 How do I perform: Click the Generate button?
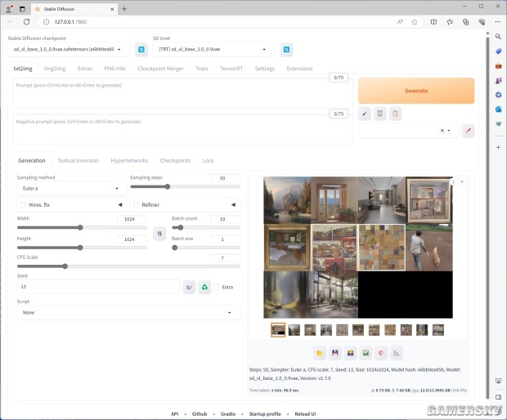pos(416,91)
